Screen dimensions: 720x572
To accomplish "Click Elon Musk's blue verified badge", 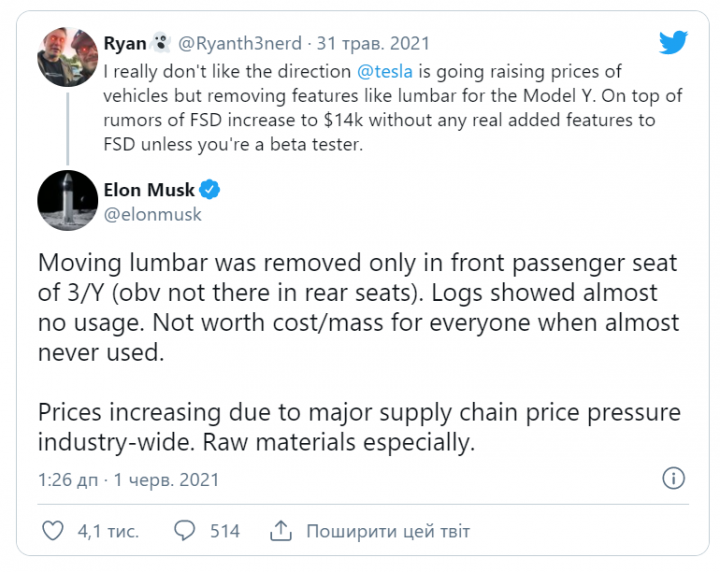I will (x=211, y=190).
